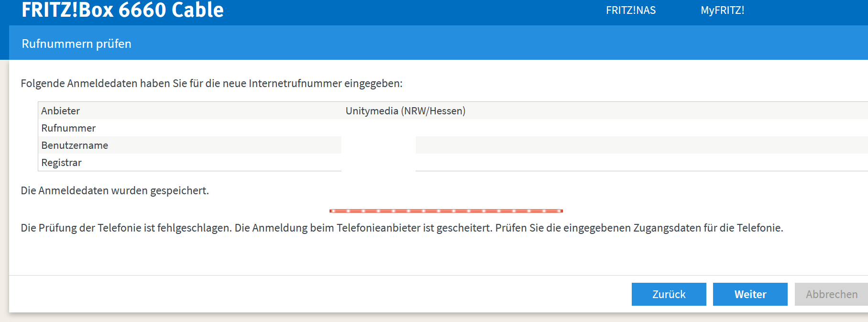868x322 pixels.
Task: Click the FRITZ!Box 6660 Cable title
Action: click(x=122, y=10)
